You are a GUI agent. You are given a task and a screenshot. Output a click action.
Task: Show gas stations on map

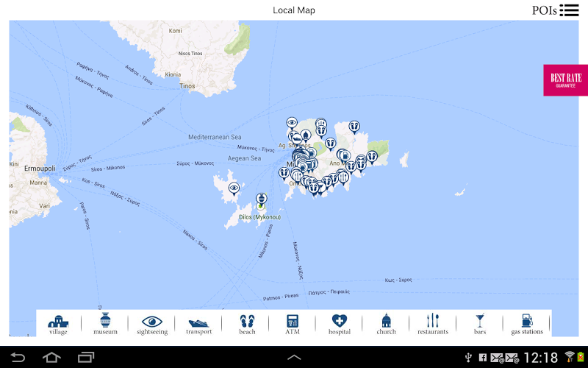pos(527,325)
